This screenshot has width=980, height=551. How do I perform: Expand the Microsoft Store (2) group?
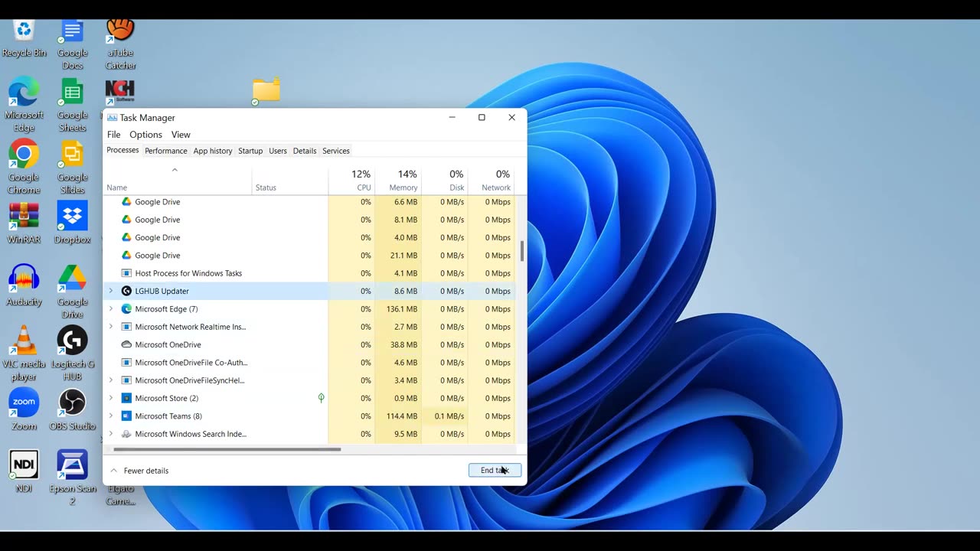pos(111,398)
